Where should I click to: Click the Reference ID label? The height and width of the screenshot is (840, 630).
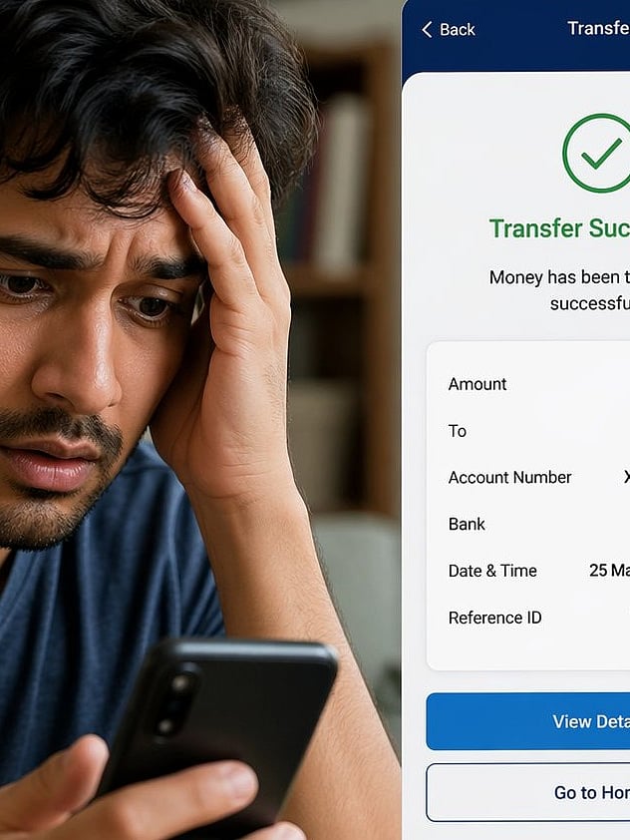[x=495, y=618]
